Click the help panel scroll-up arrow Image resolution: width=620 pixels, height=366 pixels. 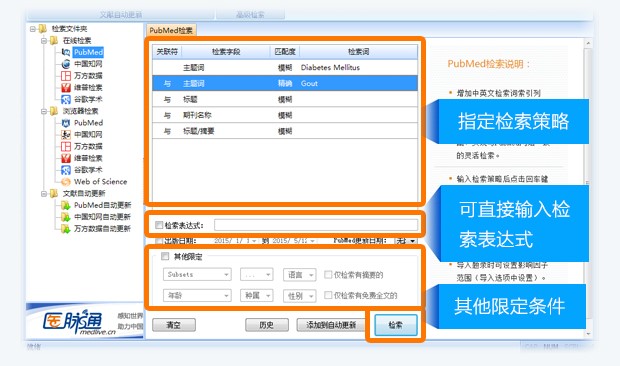click(588, 43)
